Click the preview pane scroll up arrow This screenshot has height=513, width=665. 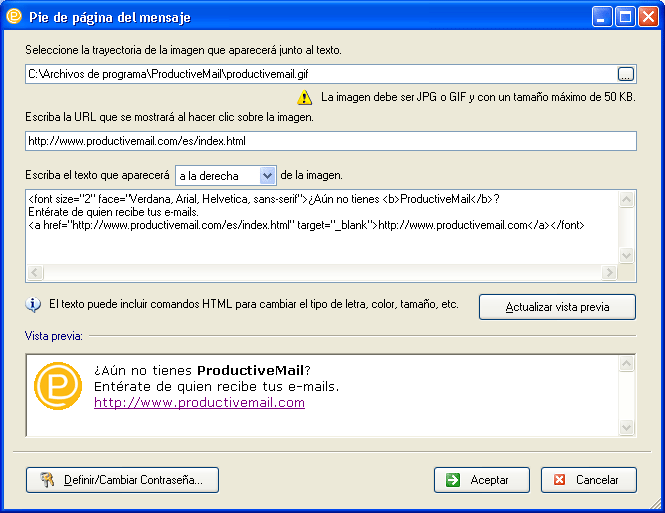pyautogui.click(x=626, y=363)
